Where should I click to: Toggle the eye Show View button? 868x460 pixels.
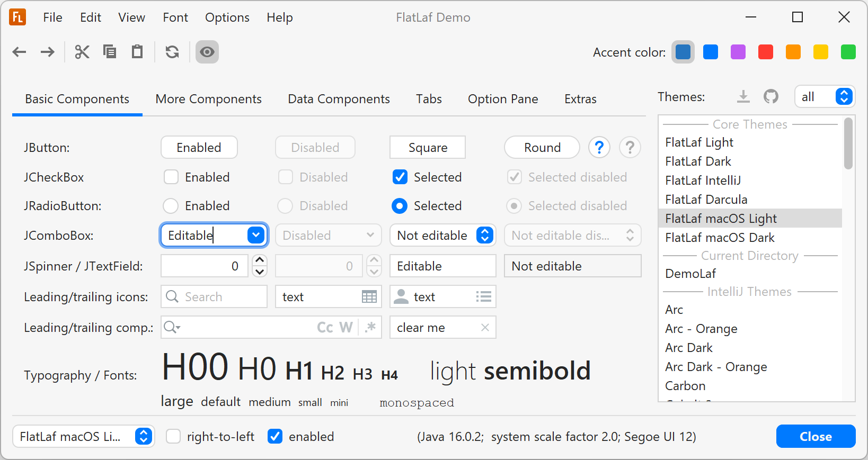(207, 52)
